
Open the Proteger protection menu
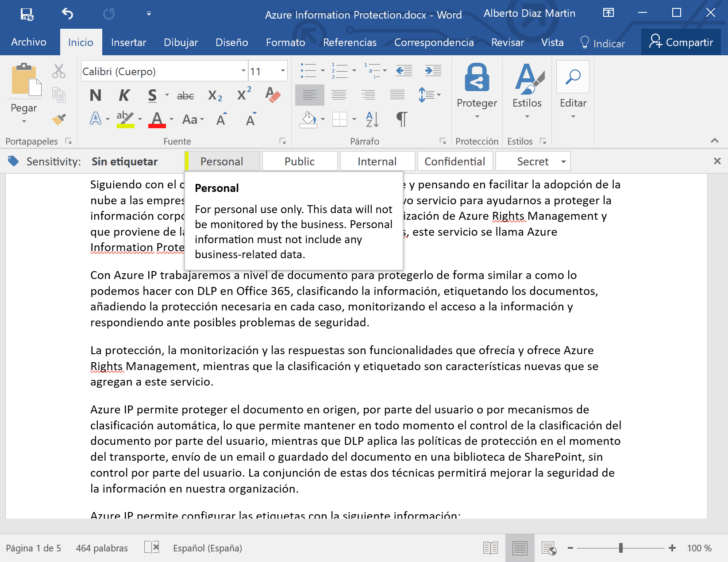477,92
